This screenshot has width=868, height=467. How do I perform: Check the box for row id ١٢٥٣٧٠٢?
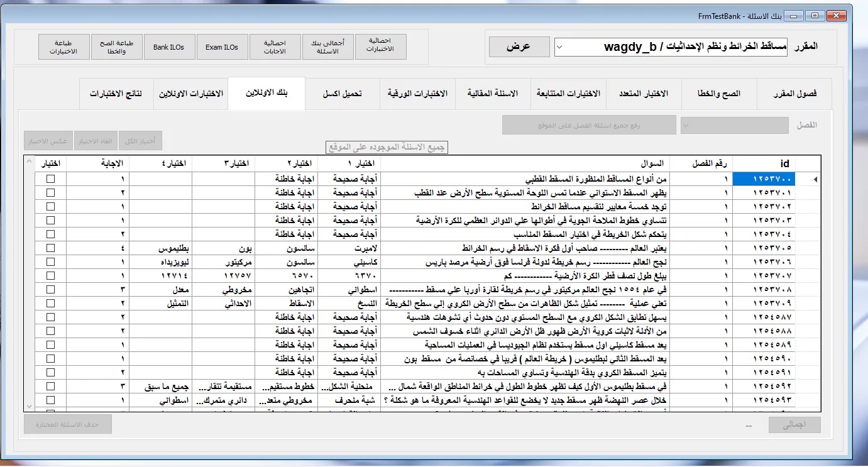click(51, 206)
